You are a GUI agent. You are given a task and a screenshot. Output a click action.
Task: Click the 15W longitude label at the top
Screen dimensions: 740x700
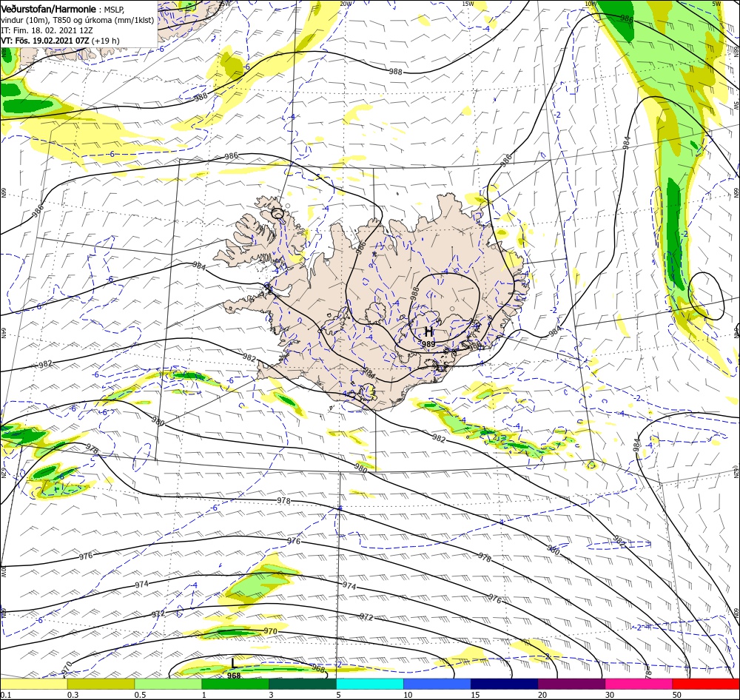pyautogui.click(x=468, y=4)
